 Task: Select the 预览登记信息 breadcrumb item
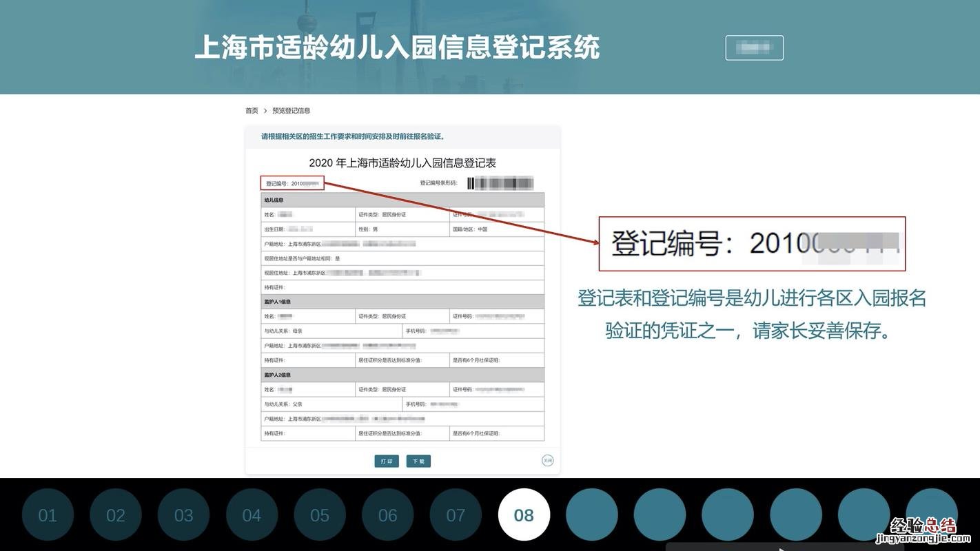(291, 111)
